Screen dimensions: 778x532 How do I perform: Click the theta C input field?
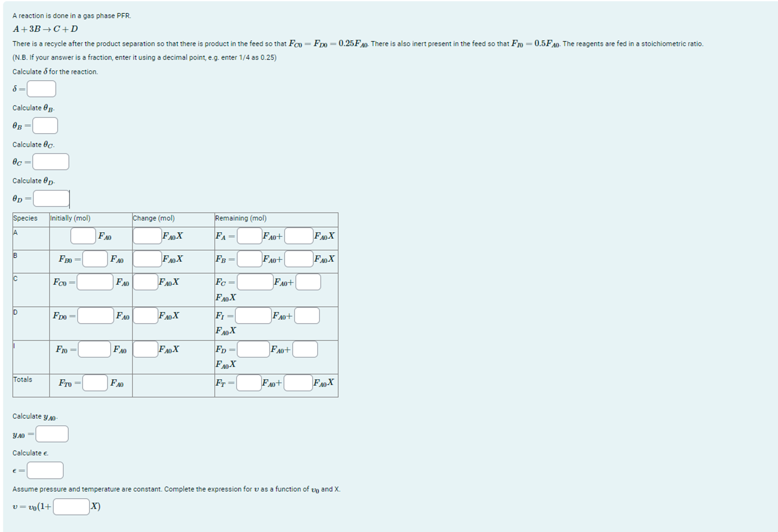click(x=51, y=162)
